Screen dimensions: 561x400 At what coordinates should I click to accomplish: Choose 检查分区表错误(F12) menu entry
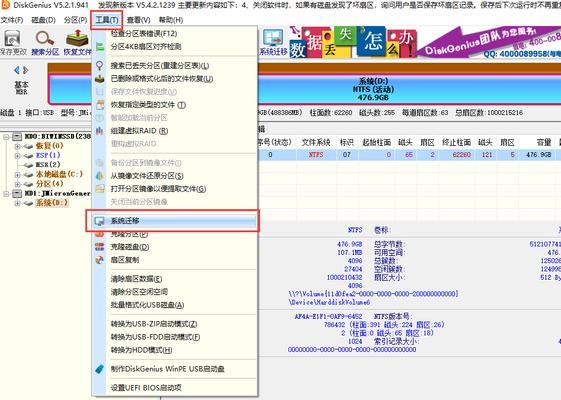[x=144, y=34]
